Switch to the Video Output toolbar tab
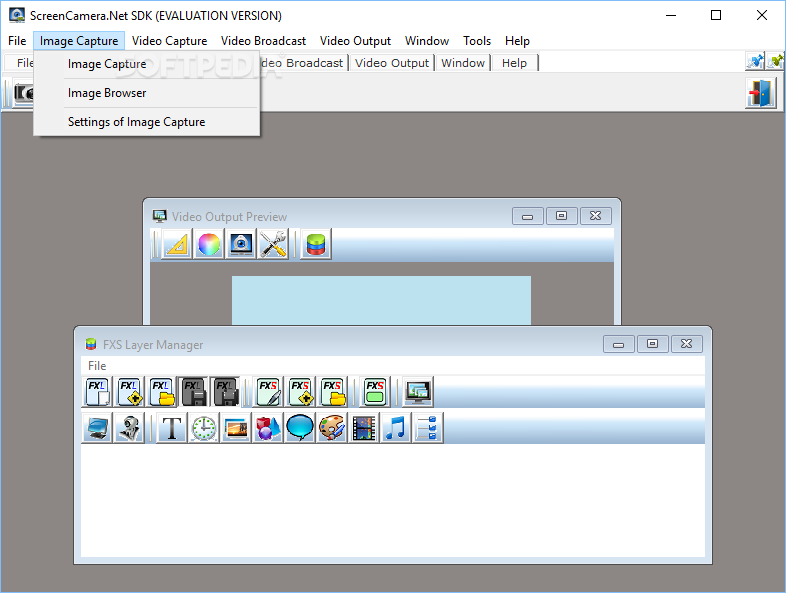 click(392, 63)
